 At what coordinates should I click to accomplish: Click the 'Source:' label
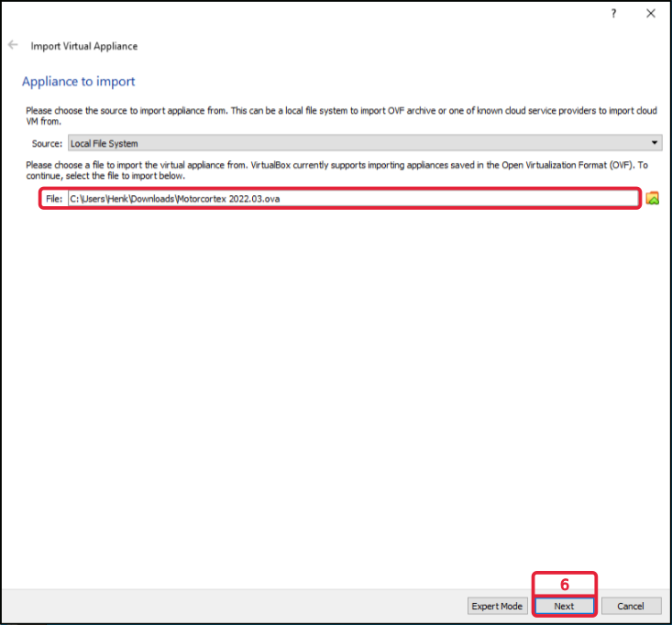47,144
